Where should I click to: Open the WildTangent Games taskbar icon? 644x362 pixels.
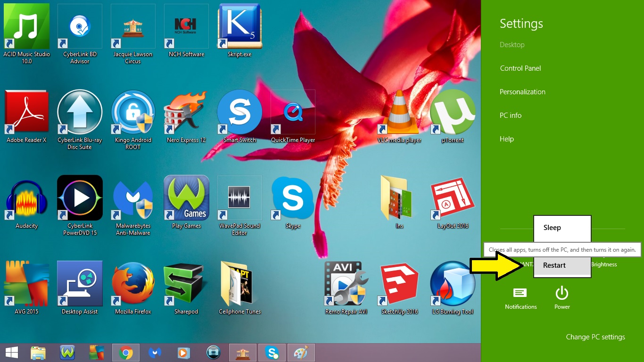(x=67, y=353)
